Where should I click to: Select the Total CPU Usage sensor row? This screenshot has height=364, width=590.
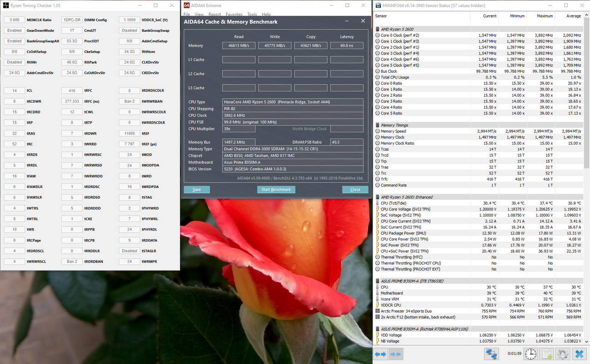pos(478,77)
